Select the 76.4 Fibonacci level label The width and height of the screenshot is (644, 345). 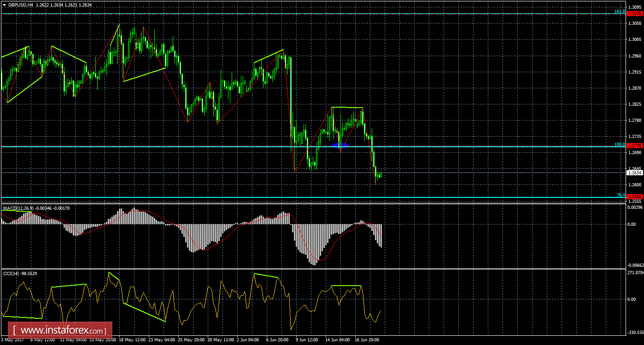coord(621,195)
